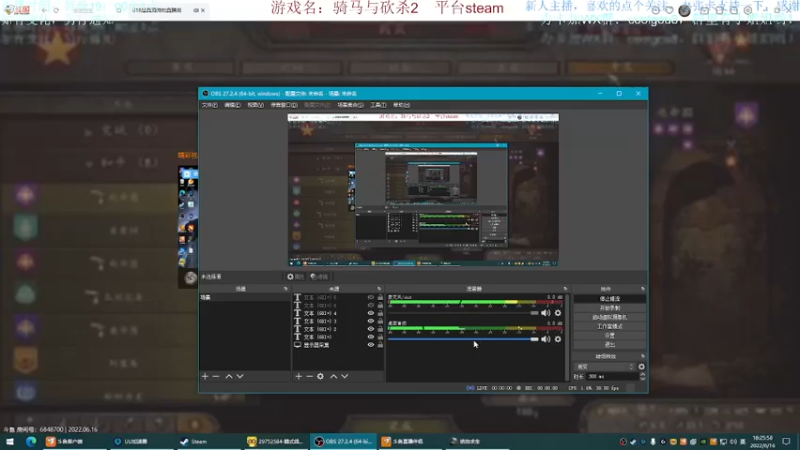Screen dimensions: 800x450
Task: Pop out the Controls dock panel
Action: pyautogui.click(x=642, y=289)
